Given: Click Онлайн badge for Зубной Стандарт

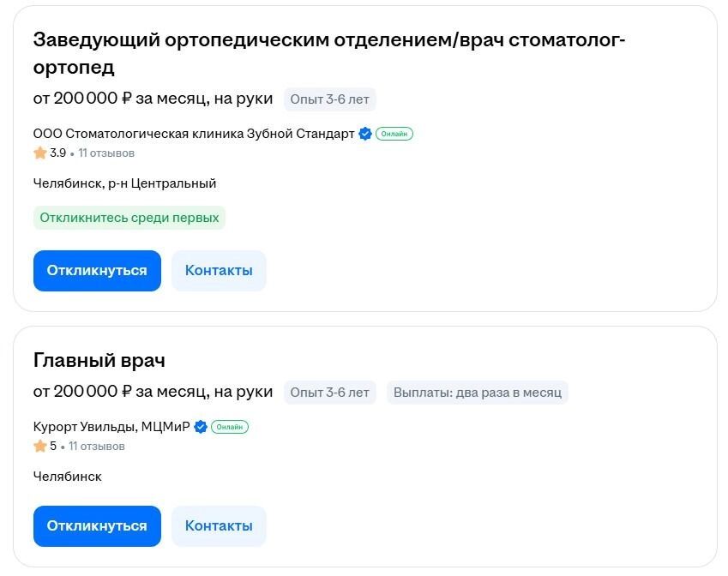Looking at the screenshot, I should point(394,134).
